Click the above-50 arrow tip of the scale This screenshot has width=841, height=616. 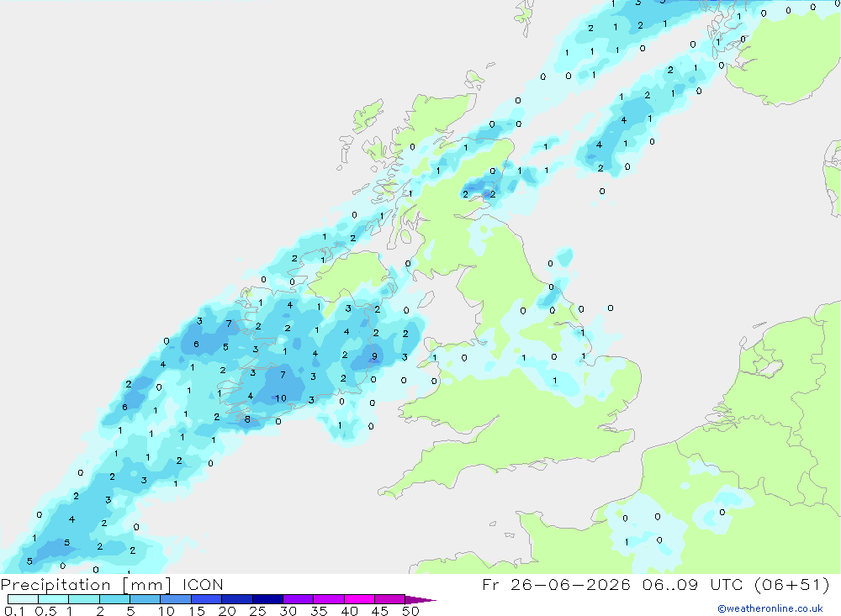(420, 600)
